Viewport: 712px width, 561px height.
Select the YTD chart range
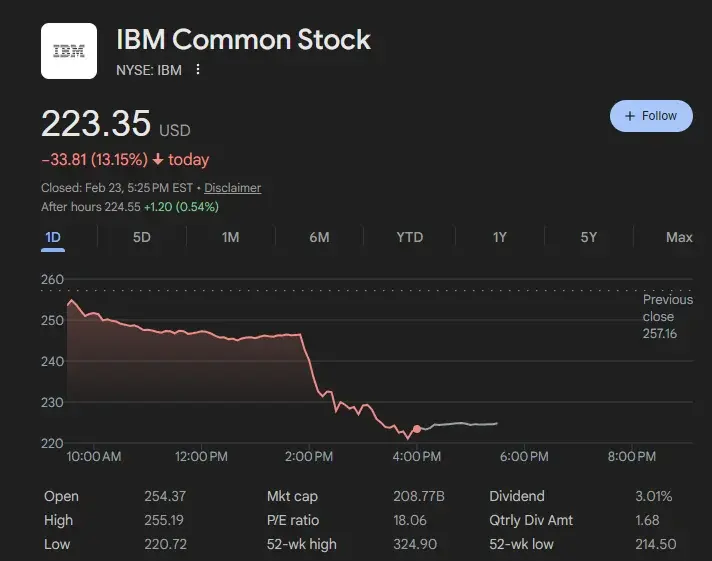point(409,237)
